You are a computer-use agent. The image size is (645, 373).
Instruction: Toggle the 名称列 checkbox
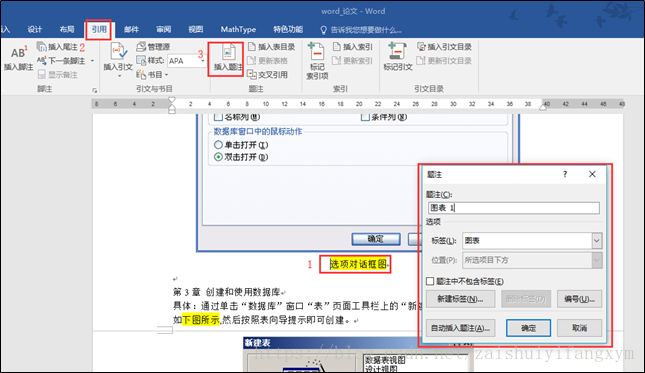[x=218, y=117]
